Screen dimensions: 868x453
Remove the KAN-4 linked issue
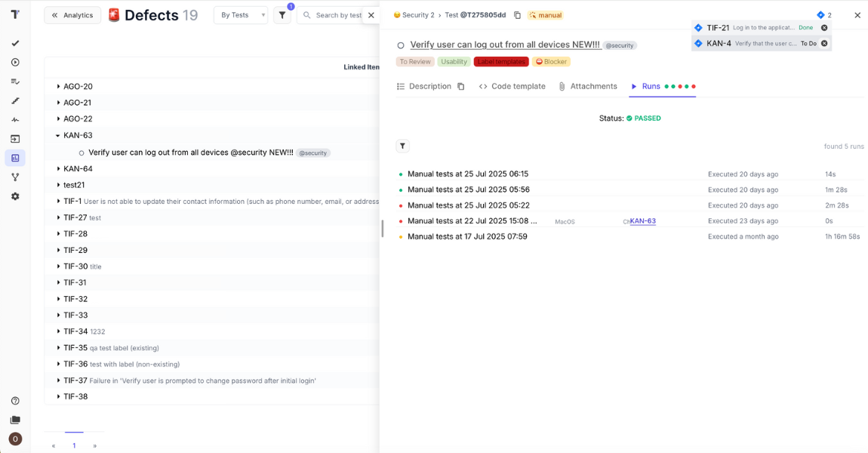823,43
